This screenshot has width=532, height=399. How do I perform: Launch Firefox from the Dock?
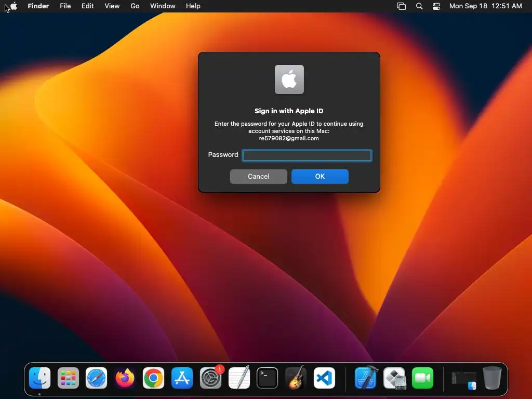pyautogui.click(x=125, y=378)
